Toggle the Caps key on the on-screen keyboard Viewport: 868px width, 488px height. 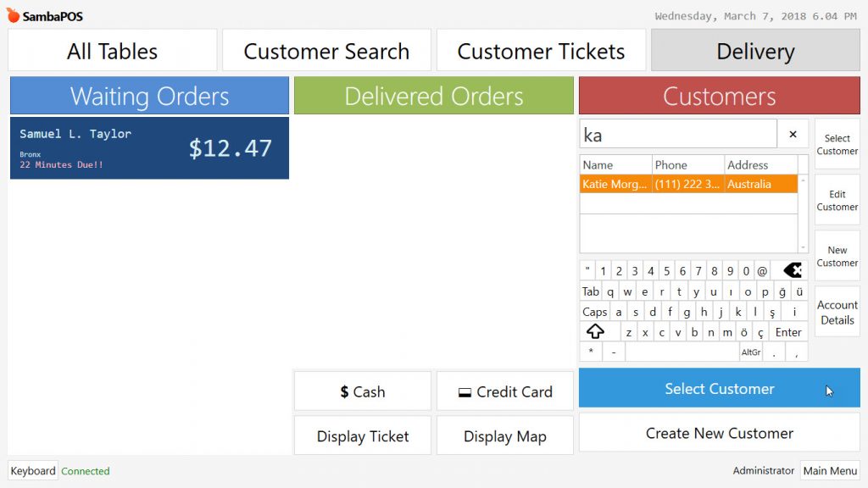594,312
